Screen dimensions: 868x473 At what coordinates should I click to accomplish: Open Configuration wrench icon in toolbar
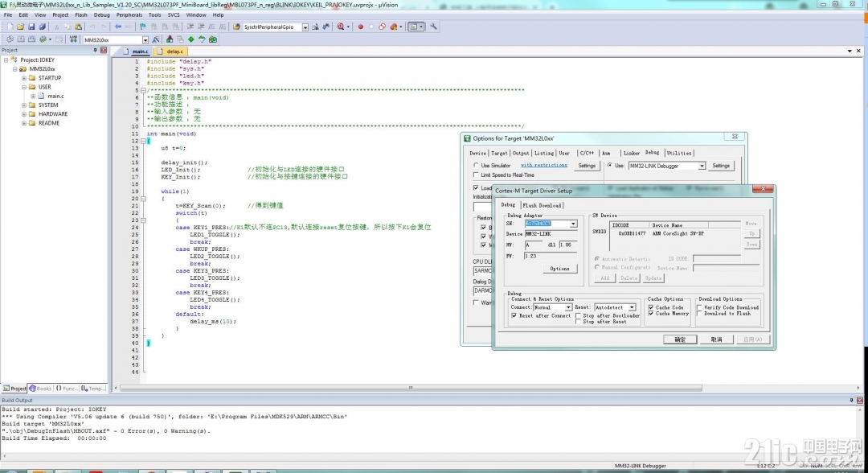(433, 27)
